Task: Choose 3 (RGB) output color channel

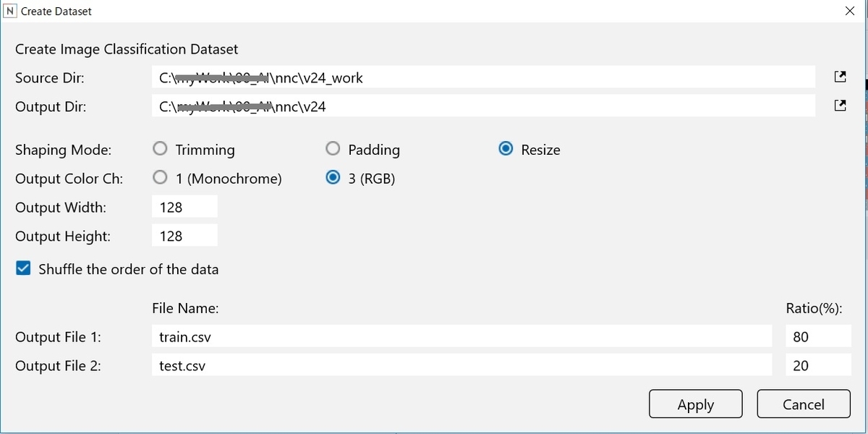Action: pyautogui.click(x=333, y=178)
